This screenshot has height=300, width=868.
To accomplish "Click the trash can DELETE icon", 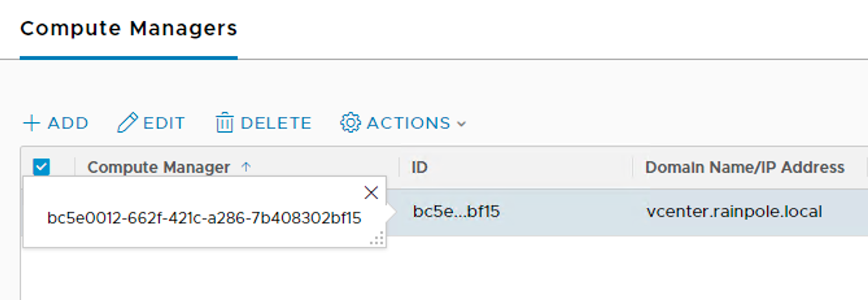I will tap(224, 123).
